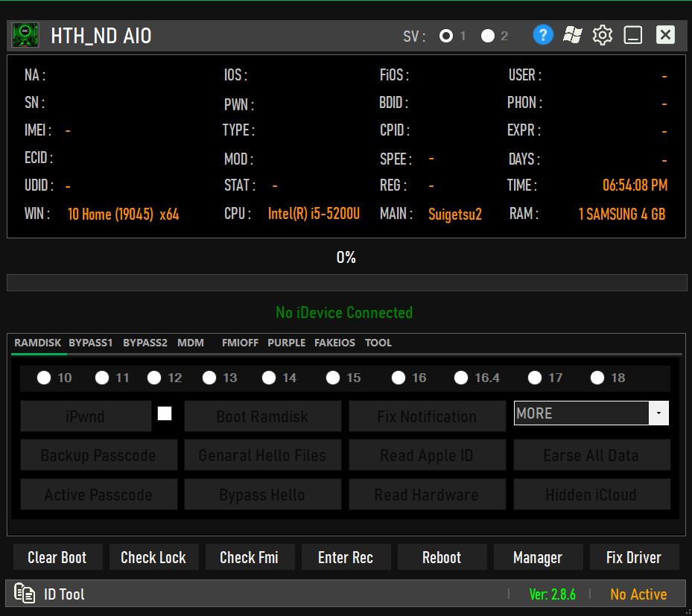Tick the checkbox beside iPwnd button
The image size is (692, 616).
tap(165, 413)
